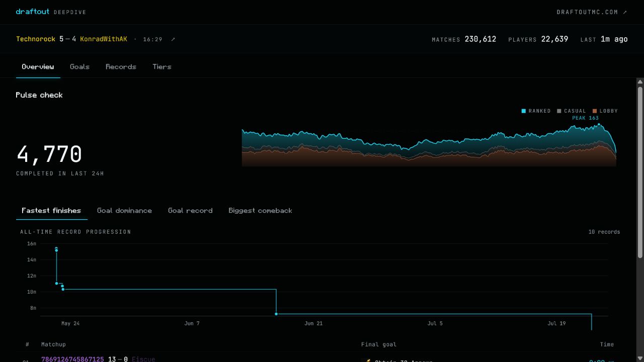The image size is (644, 362).
Task: Switch to the Goal record sub-tab
Action: tap(190, 211)
